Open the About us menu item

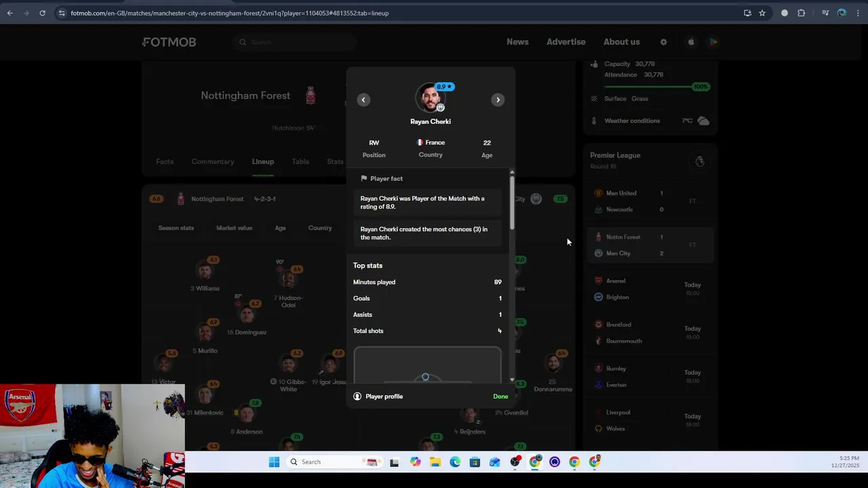point(622,42)
